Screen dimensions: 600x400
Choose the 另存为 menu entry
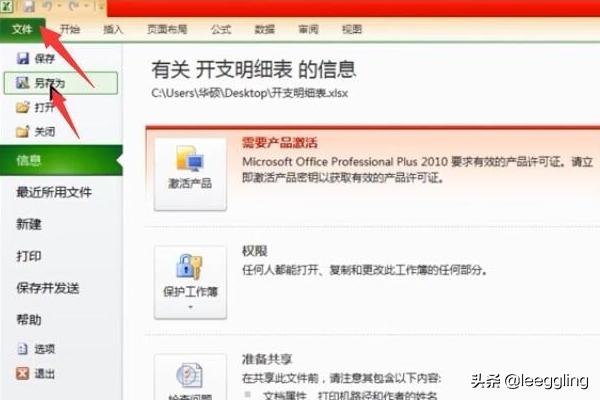coord(61,83)
